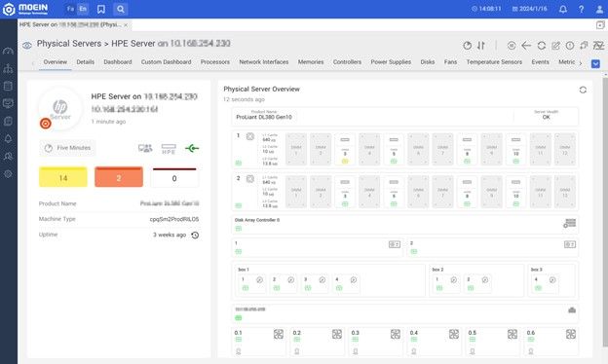Click the HPE device type icon
This screenshot has width=608, height=364.
169,149
